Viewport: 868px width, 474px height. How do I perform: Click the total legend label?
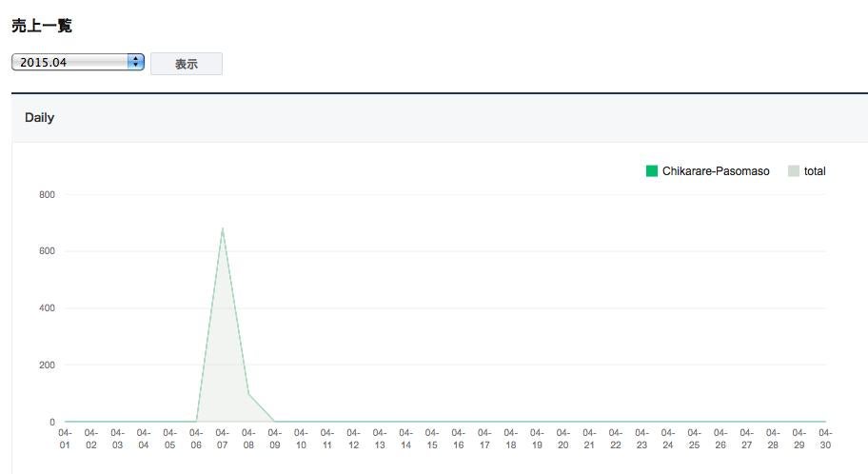point(815,171)
